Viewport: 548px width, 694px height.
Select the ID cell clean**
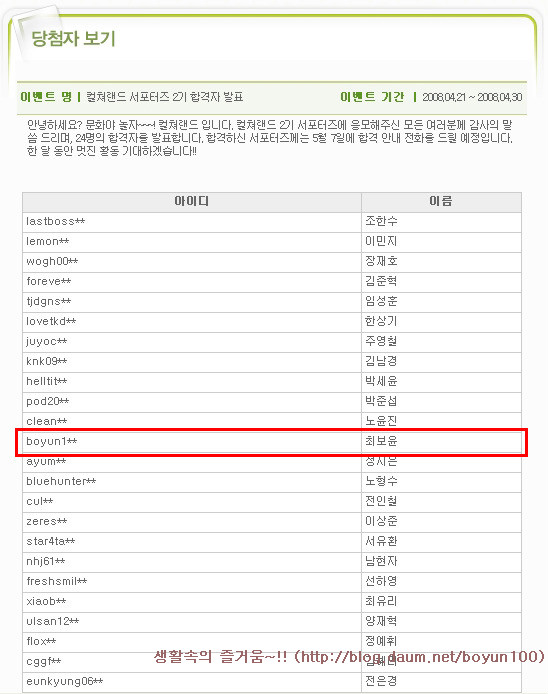(192, 421)
